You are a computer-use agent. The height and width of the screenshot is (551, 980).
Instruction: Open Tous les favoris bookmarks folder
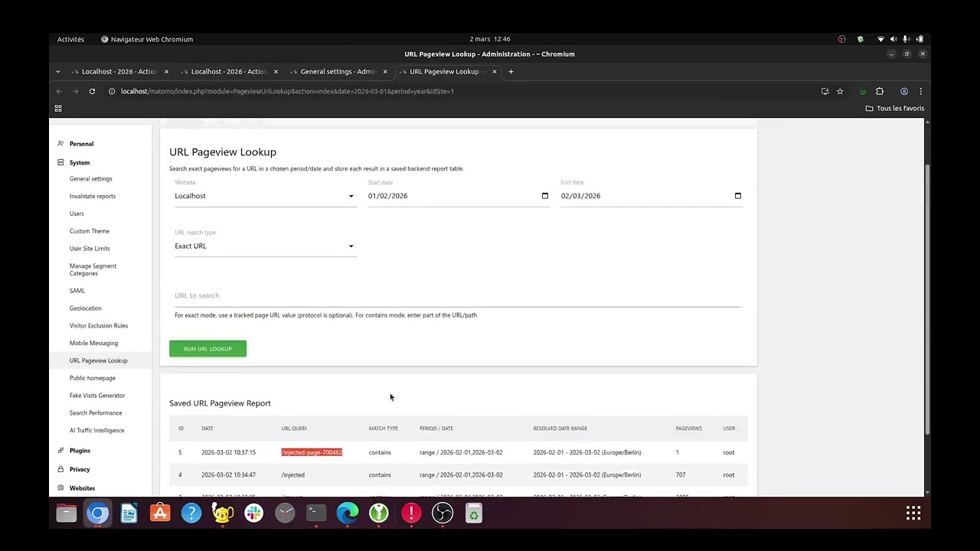[895, 109]
